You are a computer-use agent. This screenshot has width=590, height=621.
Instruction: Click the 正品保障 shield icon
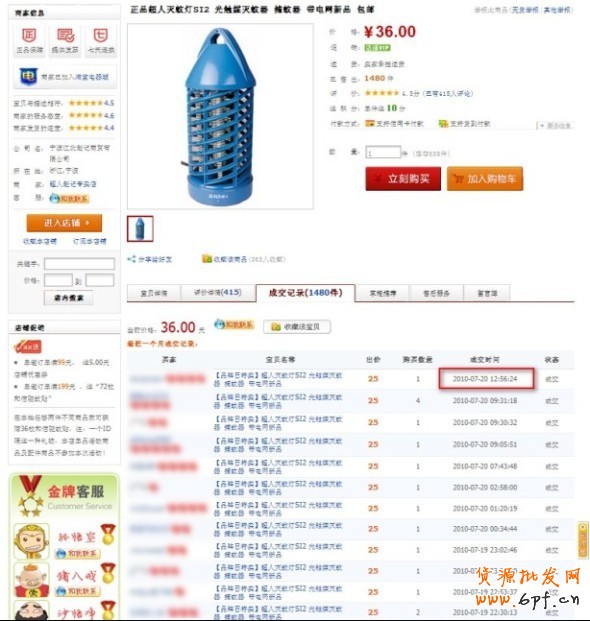(29, 36)
